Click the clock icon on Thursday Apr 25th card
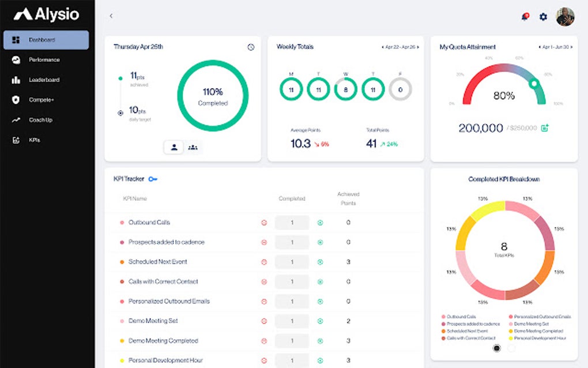The width and height of the screenshot is (588, 368). tap(251, 47)
